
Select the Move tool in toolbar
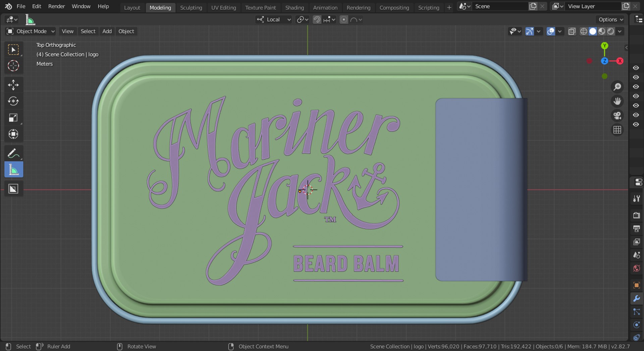tap(13, 85)
